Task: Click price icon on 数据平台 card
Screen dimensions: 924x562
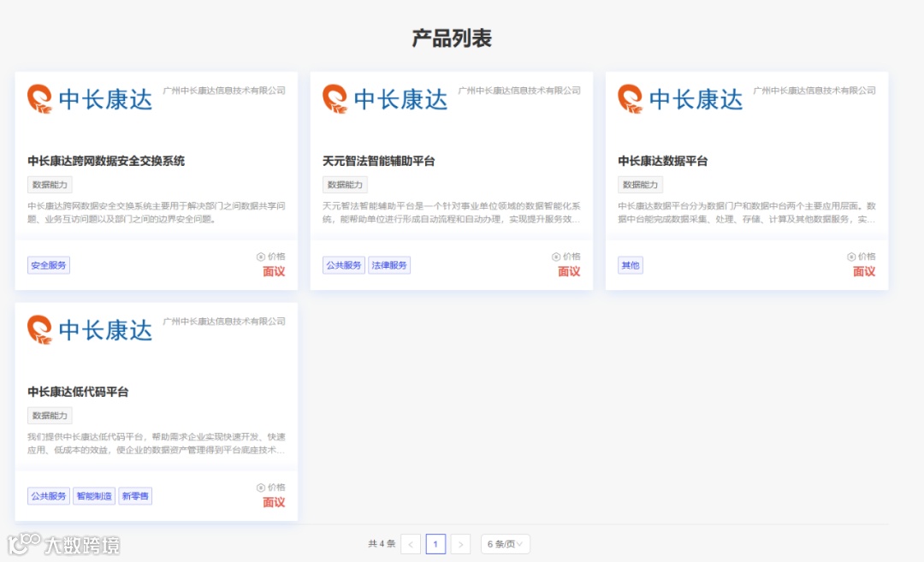Action: pos(851,257)
